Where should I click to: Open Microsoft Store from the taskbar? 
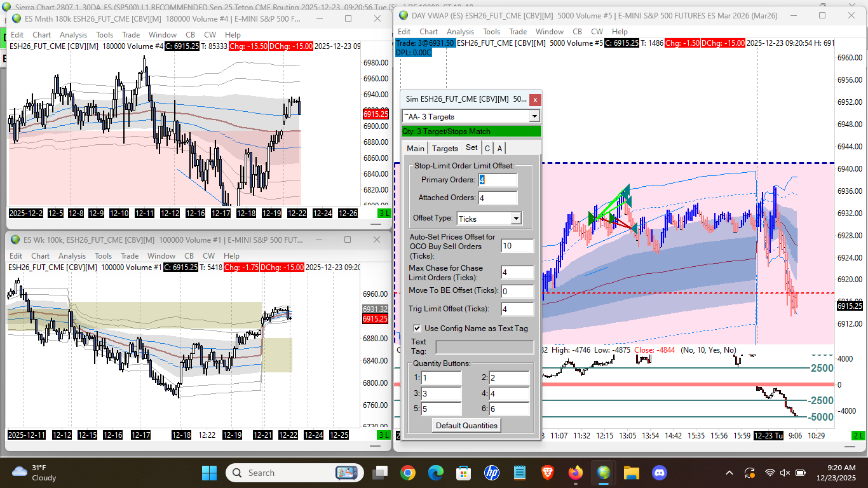464,473
